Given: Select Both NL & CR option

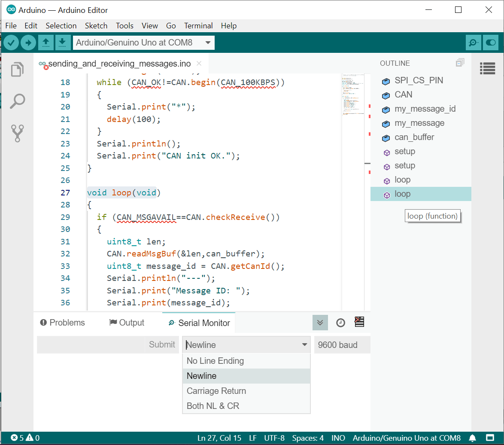Looking at the screenshot, I should click(x=246, y=406).
